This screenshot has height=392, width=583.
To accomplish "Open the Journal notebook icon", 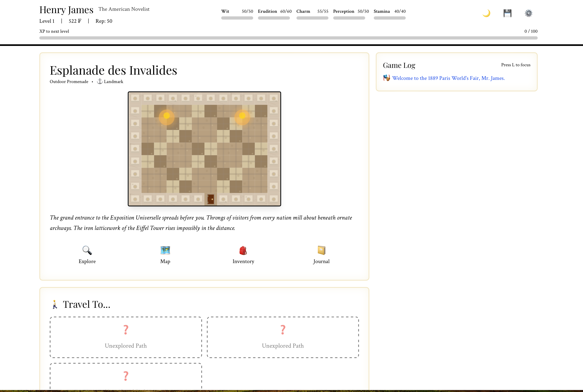I will (321, 250).
